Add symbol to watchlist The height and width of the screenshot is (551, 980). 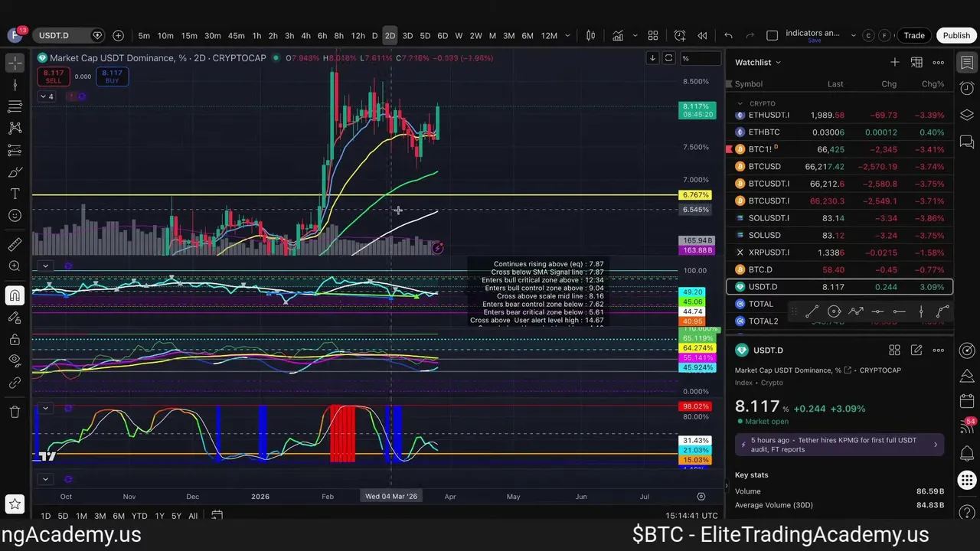894,62
